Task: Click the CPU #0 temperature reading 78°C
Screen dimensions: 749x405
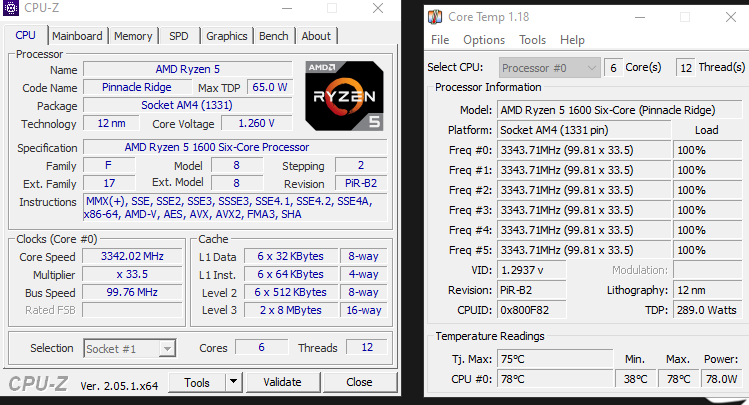Action: [555, 379]
